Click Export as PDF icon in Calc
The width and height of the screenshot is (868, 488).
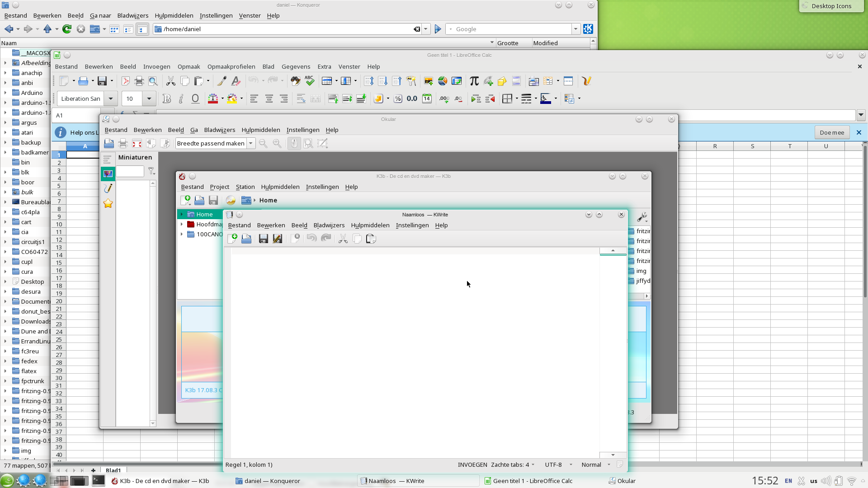(126, 81)
